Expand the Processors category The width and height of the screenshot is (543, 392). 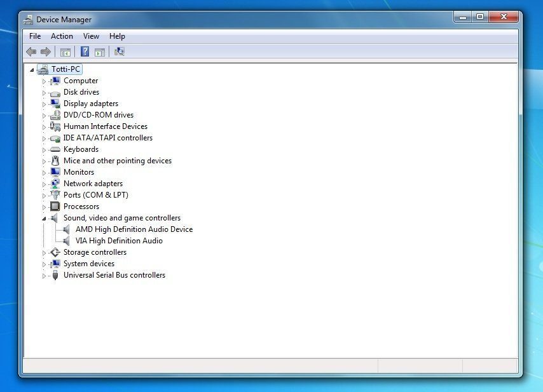(x=44, y=207)
